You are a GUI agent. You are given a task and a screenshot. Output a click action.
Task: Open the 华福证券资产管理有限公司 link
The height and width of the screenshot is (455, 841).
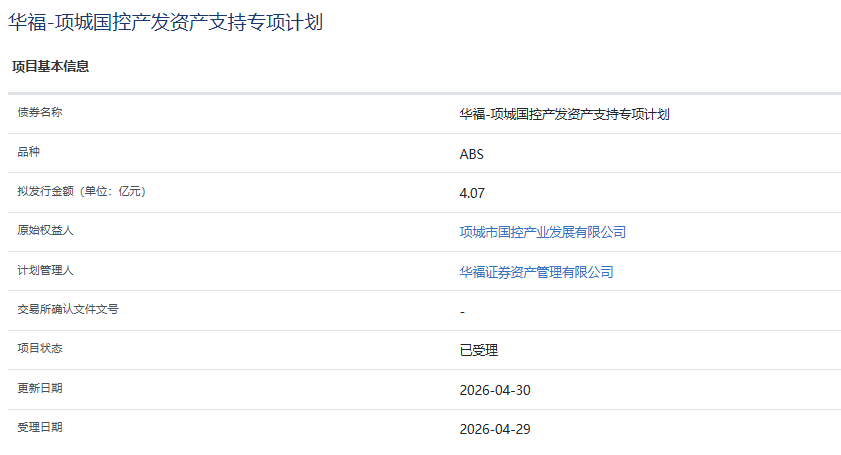536,272
